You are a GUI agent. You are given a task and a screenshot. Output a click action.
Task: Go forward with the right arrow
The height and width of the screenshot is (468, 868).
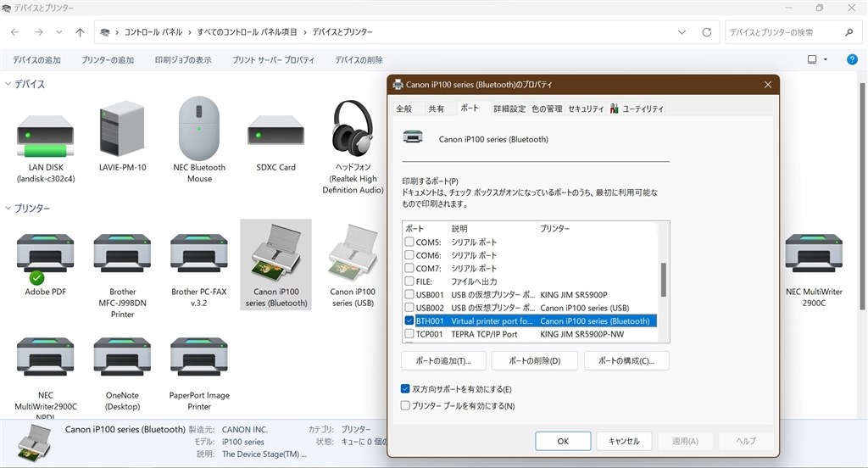[x=39, y=32]
